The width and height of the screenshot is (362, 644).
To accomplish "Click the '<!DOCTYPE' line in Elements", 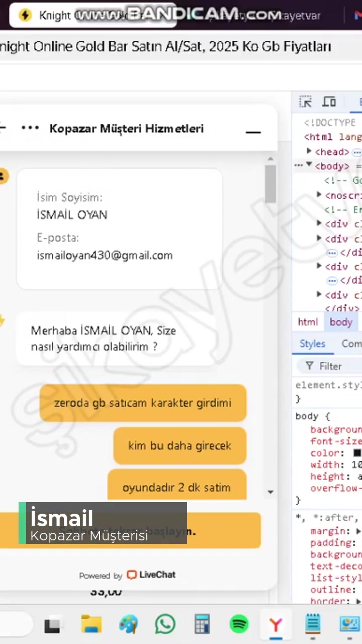I will point(330,122).
